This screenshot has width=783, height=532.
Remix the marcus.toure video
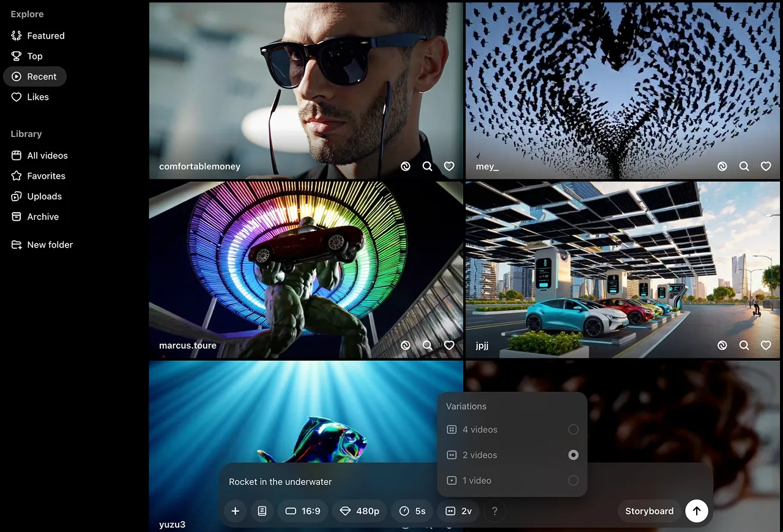[405, 345]
